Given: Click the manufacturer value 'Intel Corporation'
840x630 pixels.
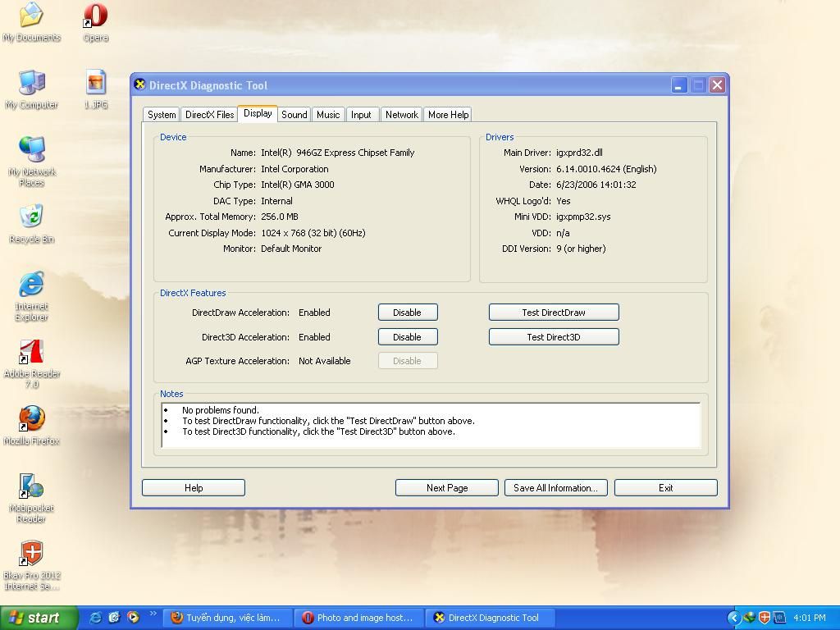Looking at the screenshot, I should pos(294,169).
